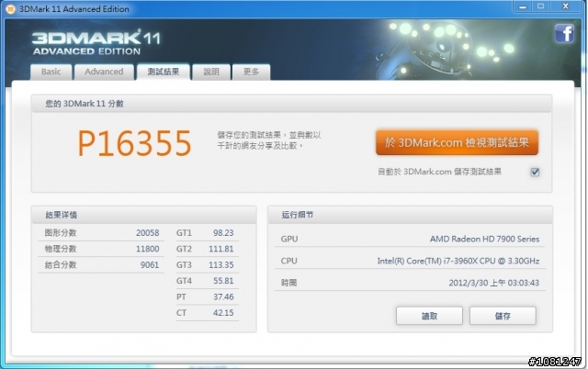This screenshot has height=369, width=588.
Task: Click the GT4 result 55.81
Action: coord(223,281)
